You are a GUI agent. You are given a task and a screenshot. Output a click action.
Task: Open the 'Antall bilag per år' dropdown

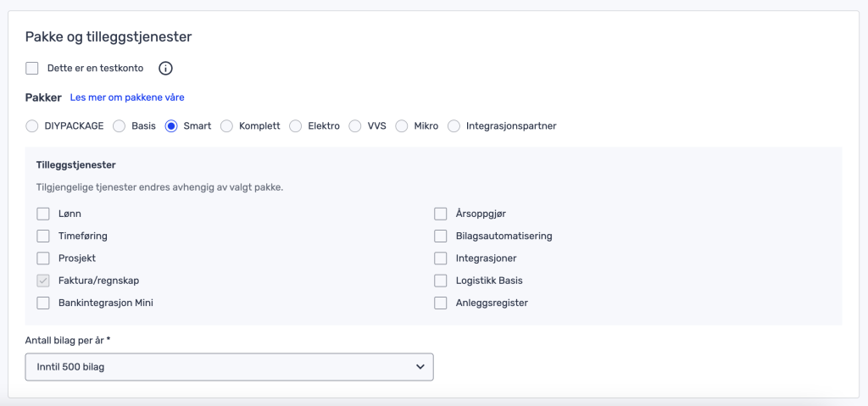[x=230, y=367]
